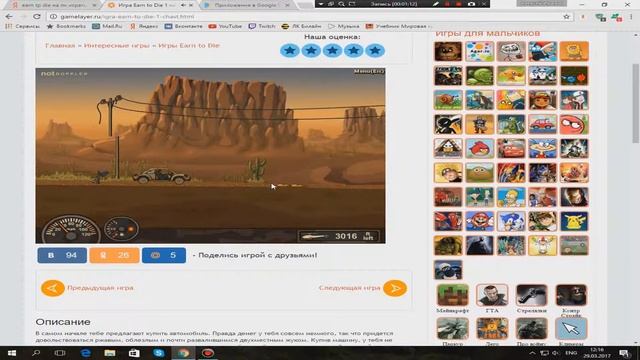The height and width of the screenshot is (360, 640).
Task: Go to Следующая игра with the orange arrow
Action: [395, 288]
